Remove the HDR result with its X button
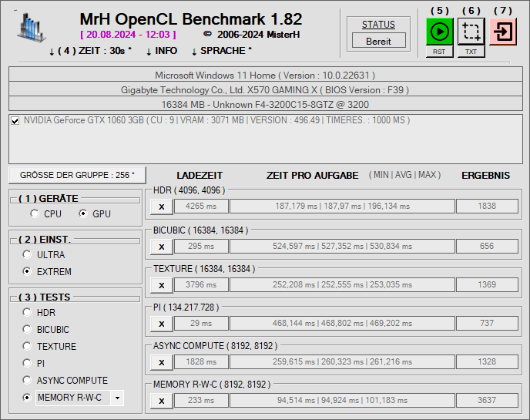Viewport: 530px width, 420px height. click(162, 207)
